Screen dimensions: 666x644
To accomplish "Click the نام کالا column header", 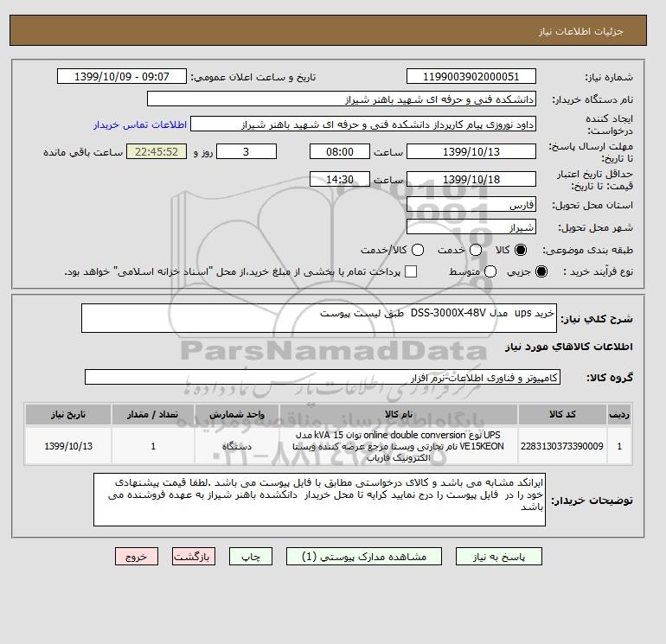I will pyautogui.click(x=399, y=414).
